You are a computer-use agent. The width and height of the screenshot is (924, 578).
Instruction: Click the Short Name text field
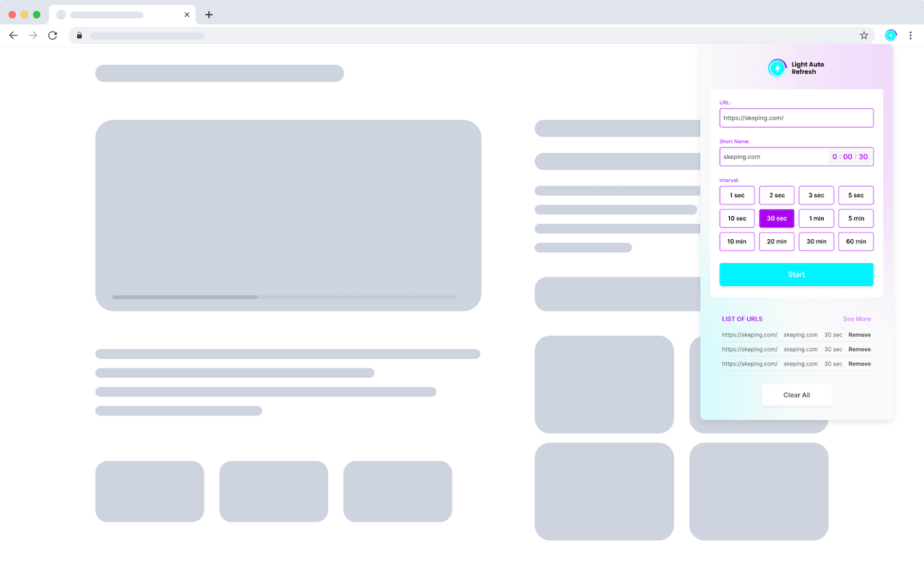[x=765, y=157]
